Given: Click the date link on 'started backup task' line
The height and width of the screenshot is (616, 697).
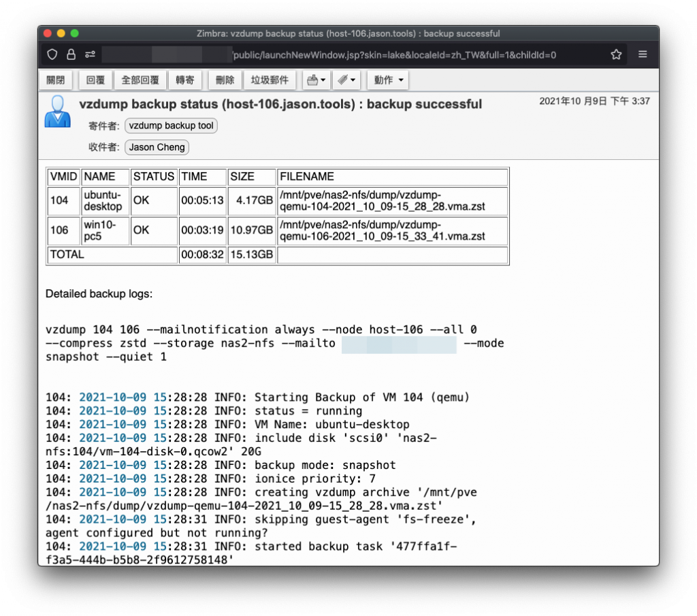Looking at the screenshot, I should pos(123,547).
